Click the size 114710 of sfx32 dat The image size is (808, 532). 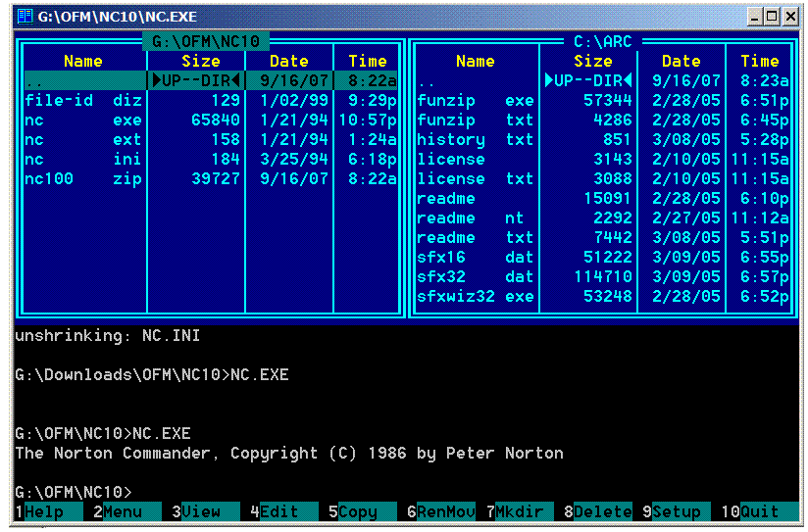603,276
